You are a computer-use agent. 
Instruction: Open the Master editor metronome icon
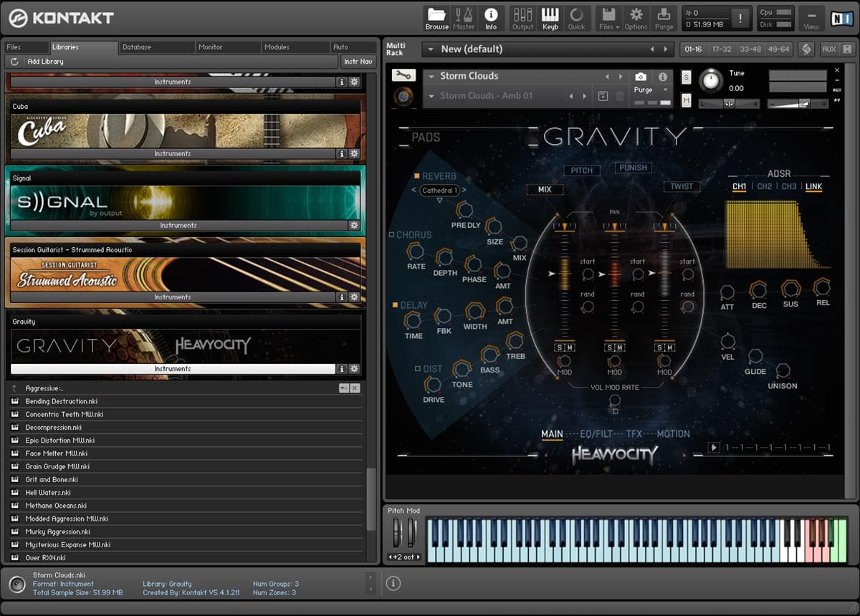464,18
